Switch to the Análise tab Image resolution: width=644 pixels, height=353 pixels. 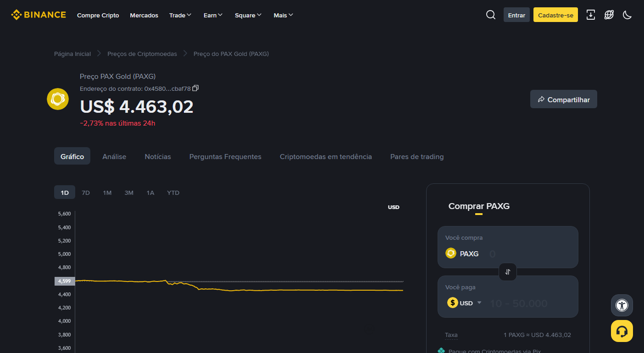(x=114, y=156)
